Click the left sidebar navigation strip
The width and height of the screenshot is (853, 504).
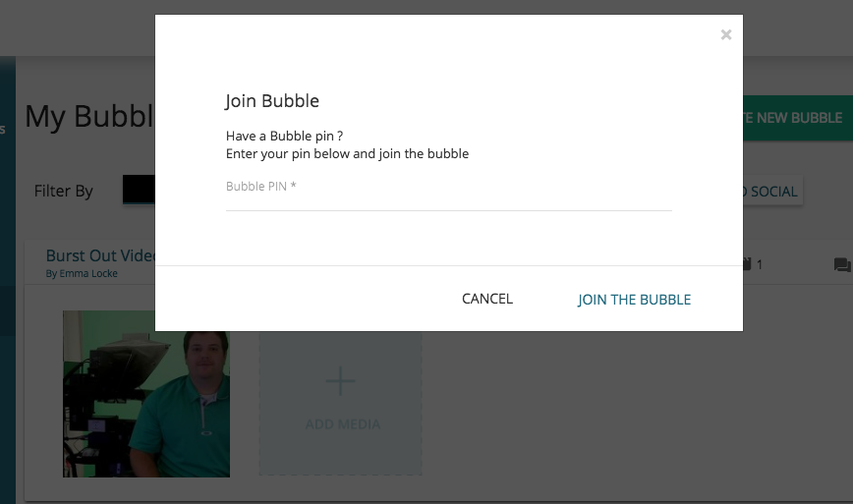click(7, 295)
